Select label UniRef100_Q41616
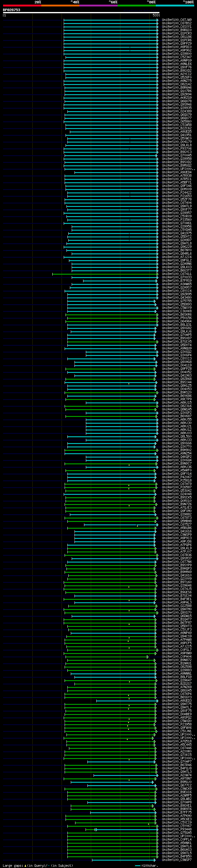This screenshot has width=197, height=868. [177, 531]
